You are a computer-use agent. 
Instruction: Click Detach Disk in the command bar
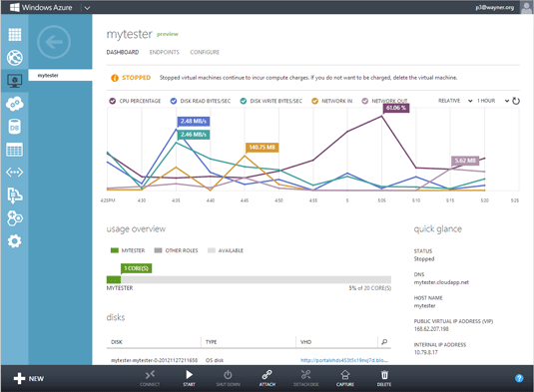(305, 378)
